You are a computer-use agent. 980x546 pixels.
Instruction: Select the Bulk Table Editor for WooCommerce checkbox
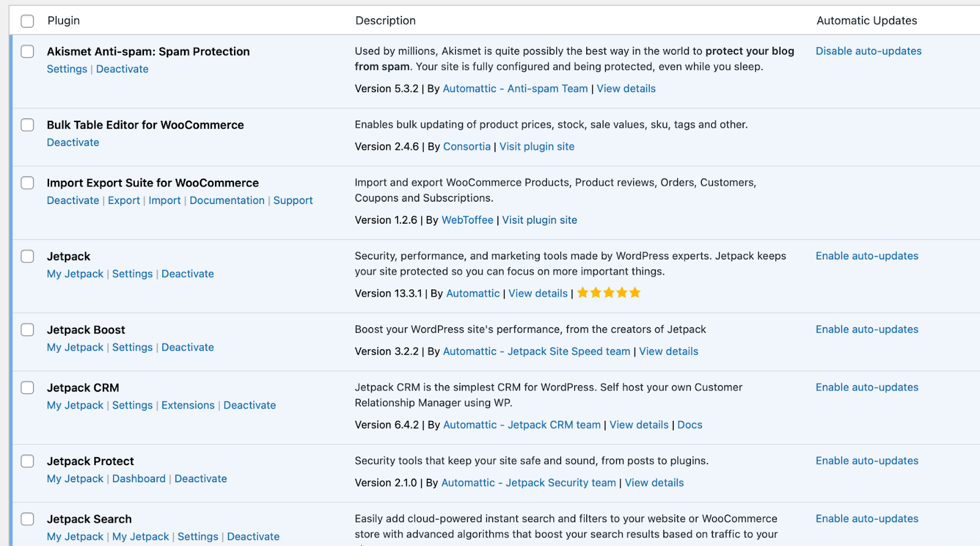pos(28,125)
